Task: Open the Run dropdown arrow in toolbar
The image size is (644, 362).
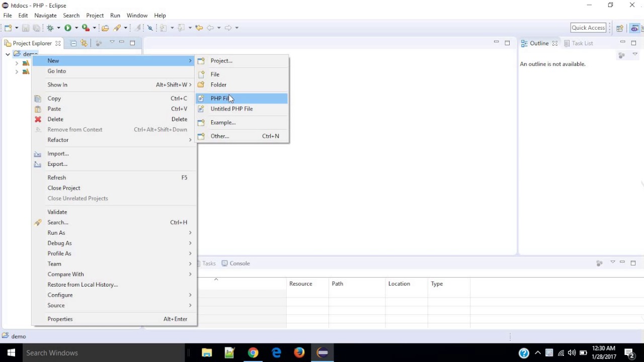Action: pyautogui.click(x=76, y=28)
